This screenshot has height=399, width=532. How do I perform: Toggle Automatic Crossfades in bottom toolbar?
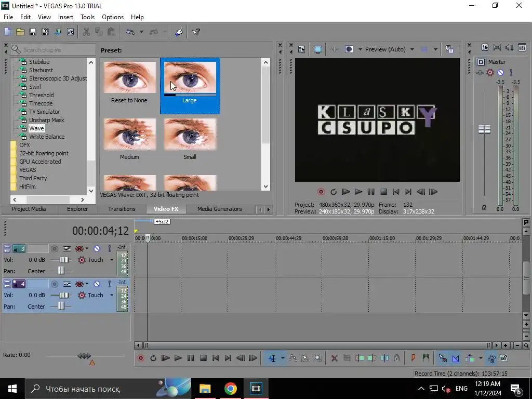(456, 358)
